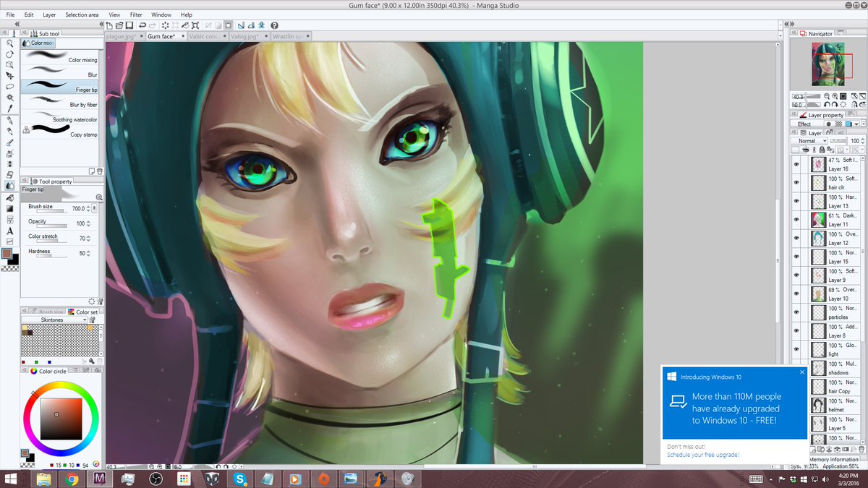
Task: Open the File menu
Action: (x=10, y=14)
